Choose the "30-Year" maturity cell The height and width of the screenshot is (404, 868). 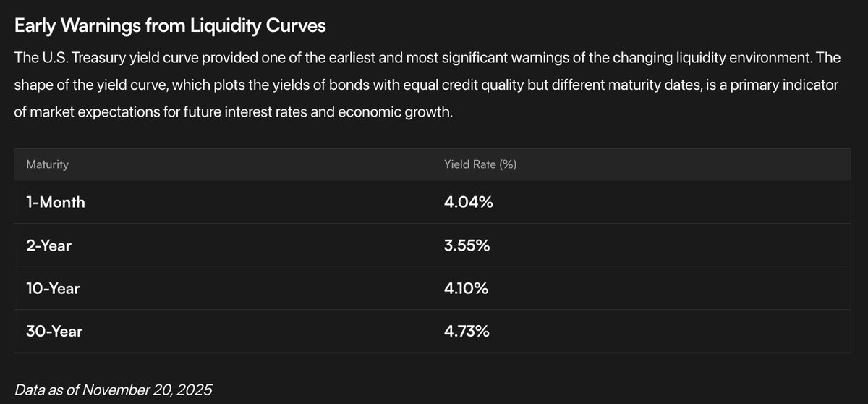click(54, 332)
